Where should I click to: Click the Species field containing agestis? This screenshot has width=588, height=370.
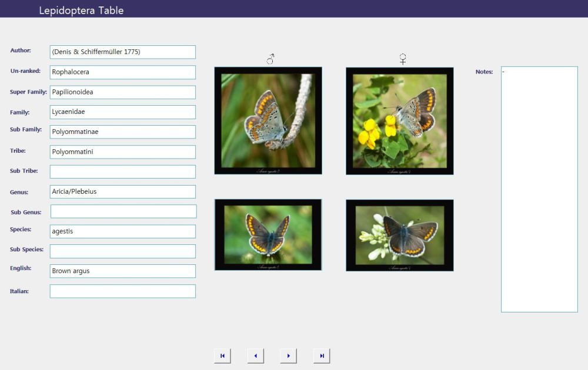[122, 231]
